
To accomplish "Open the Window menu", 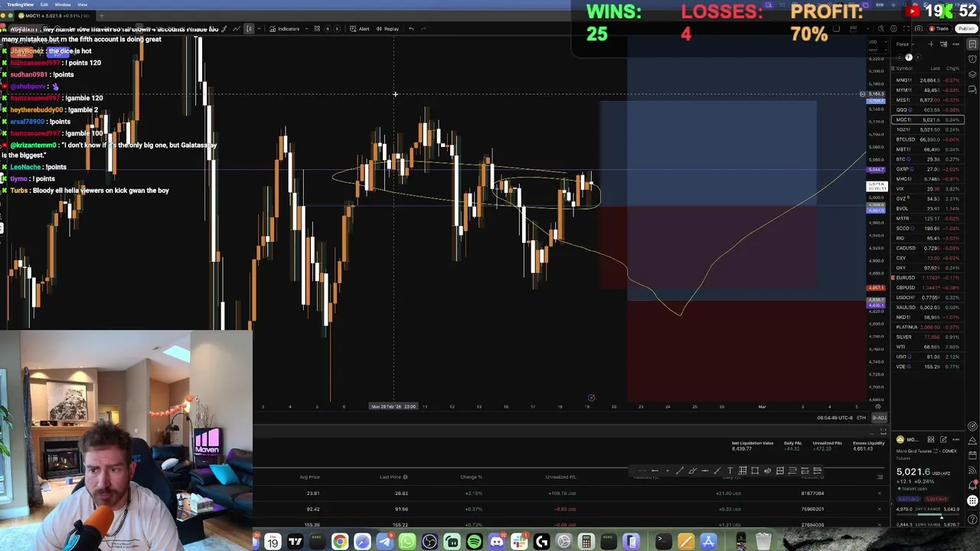I will pyautogui.click(x=63, y=5).
